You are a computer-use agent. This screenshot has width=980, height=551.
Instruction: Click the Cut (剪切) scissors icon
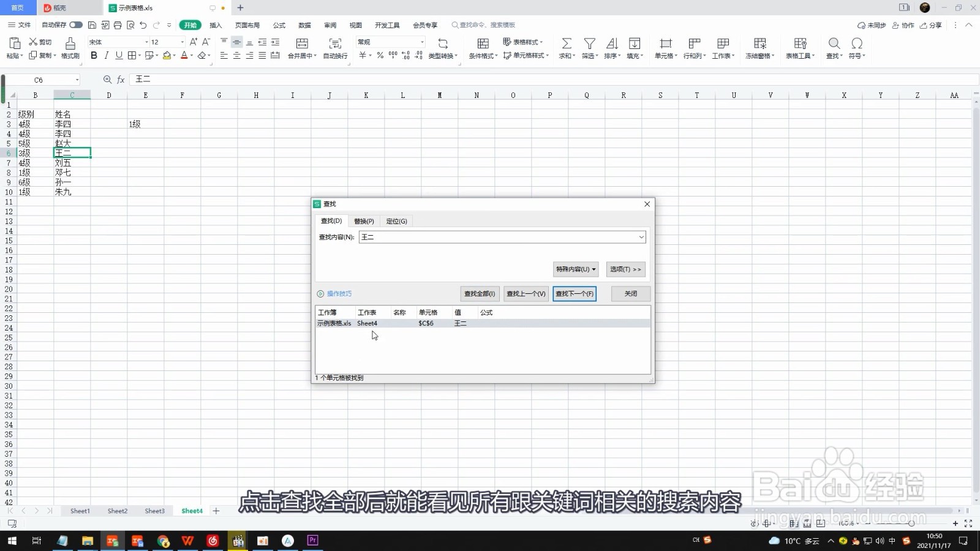[33, 42]
